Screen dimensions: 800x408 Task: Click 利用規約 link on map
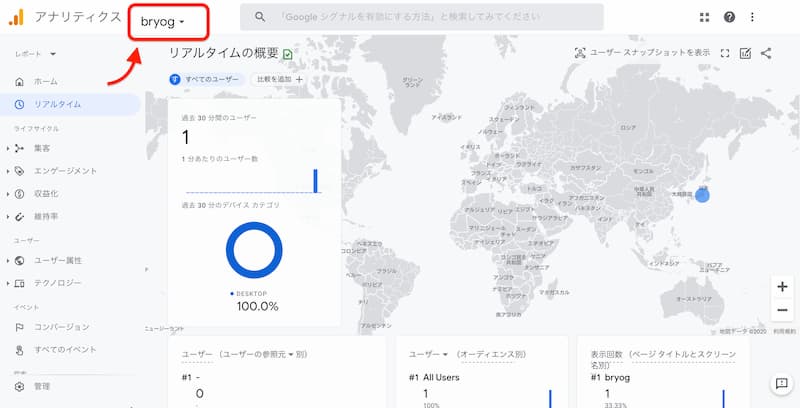(x=784, y=332)
